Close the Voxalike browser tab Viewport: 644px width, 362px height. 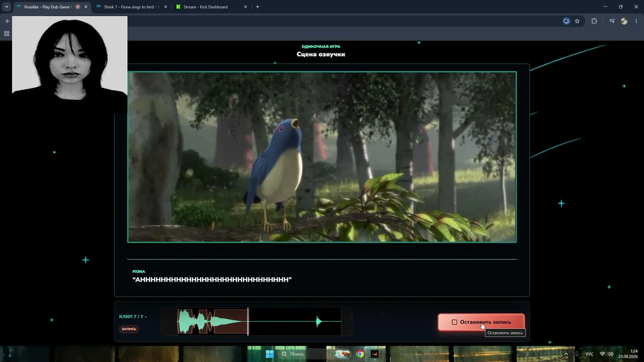86,7
